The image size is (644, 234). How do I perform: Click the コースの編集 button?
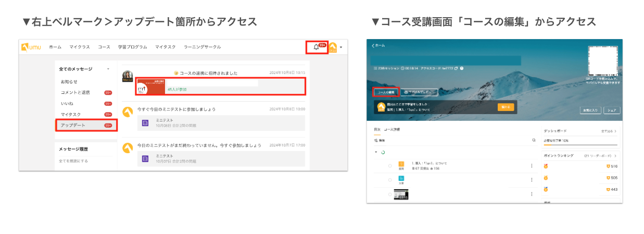tap(386, 92)
